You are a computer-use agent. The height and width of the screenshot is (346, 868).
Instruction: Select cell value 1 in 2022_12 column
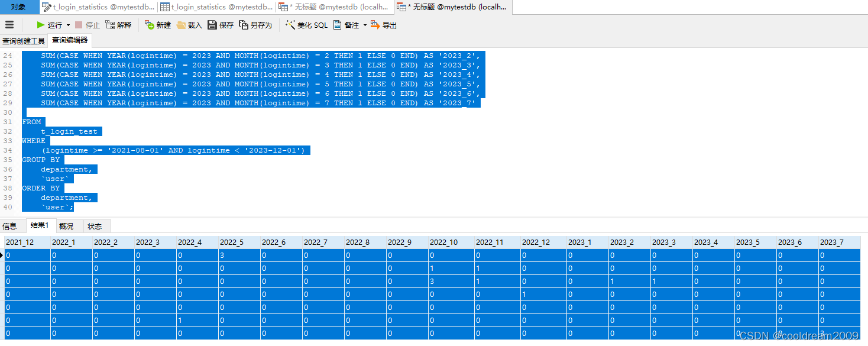click(544, 294)
